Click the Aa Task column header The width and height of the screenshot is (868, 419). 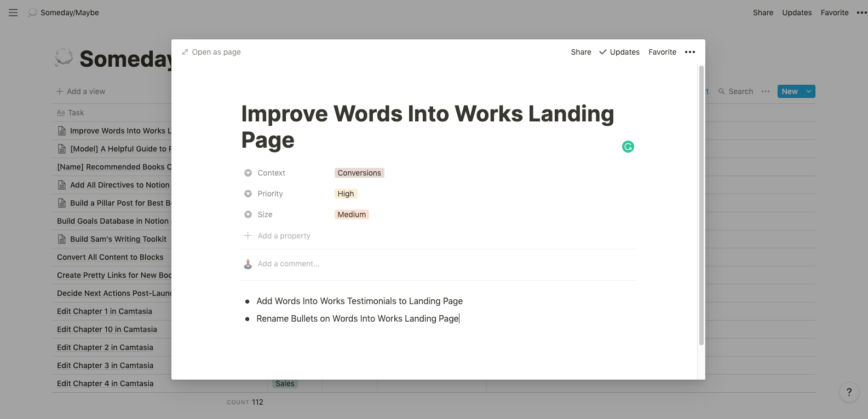pyautogui.click(x=71, y=113)
